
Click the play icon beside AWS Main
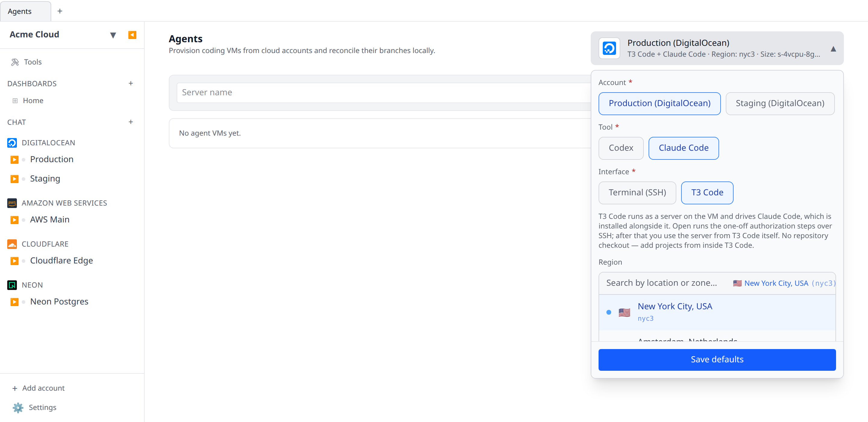pyautogui.click(x=14, y=220)
